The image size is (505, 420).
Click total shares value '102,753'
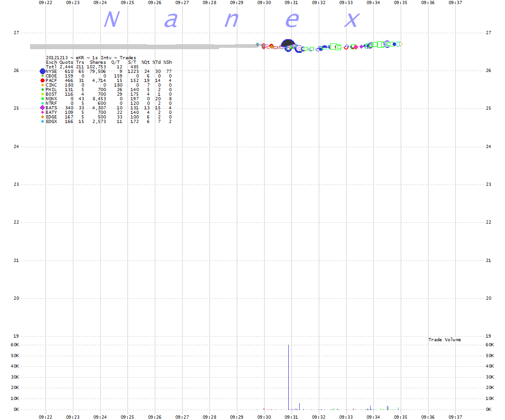point(96,67)
